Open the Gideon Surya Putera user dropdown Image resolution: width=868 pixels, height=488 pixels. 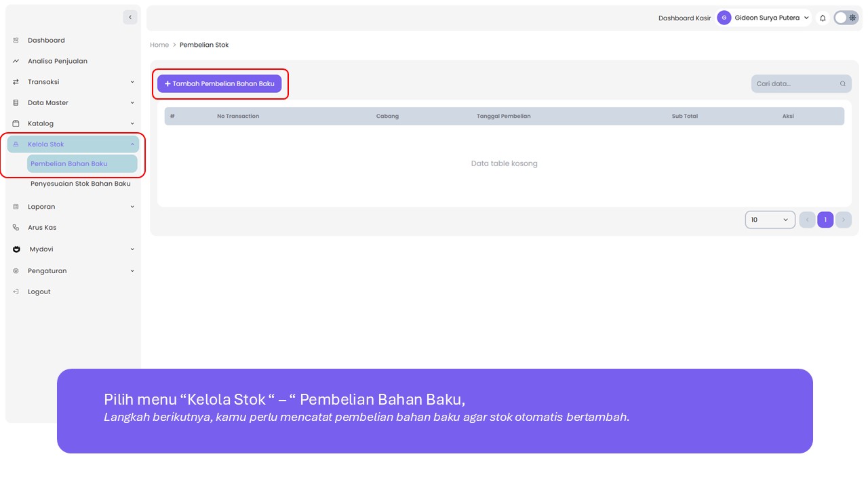[764, 18]
